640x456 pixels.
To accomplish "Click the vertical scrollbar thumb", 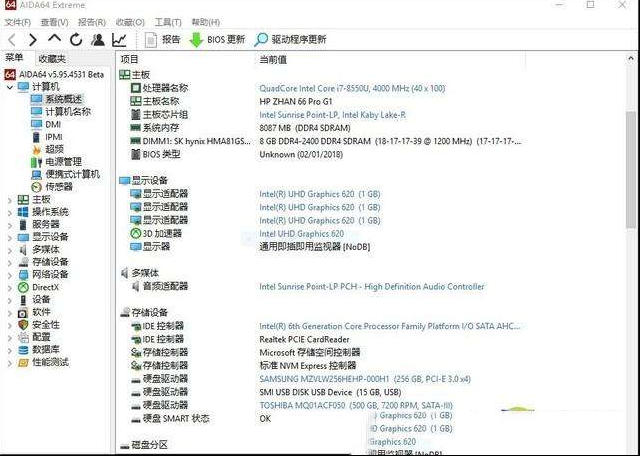I will (x=631, y=169).
